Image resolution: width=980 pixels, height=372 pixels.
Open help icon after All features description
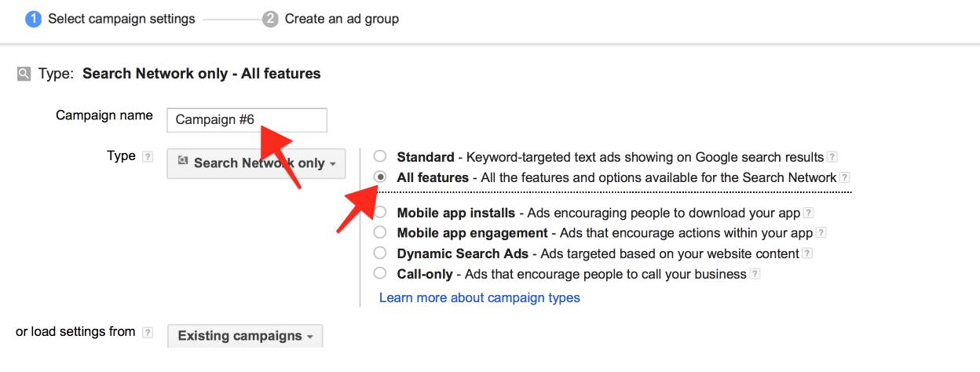click(x=845, y=178)
